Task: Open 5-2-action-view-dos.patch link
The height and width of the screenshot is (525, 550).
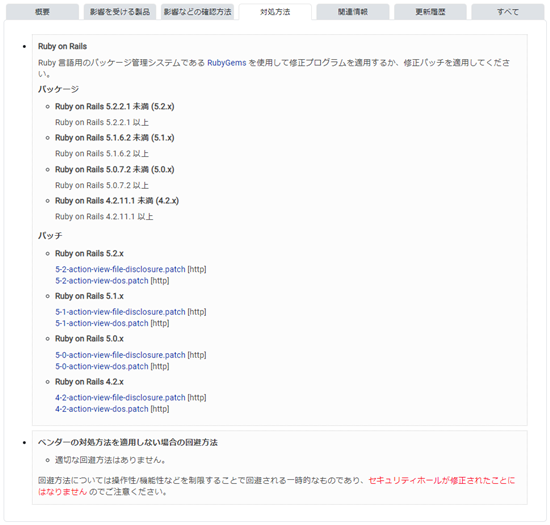Action: click(x=102, y=281)
